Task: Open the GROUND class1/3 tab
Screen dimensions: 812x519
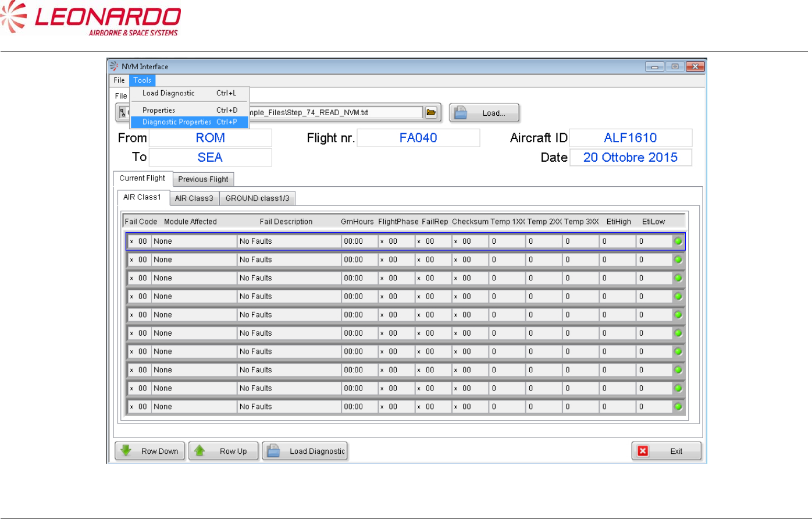Action: point(258,198)
